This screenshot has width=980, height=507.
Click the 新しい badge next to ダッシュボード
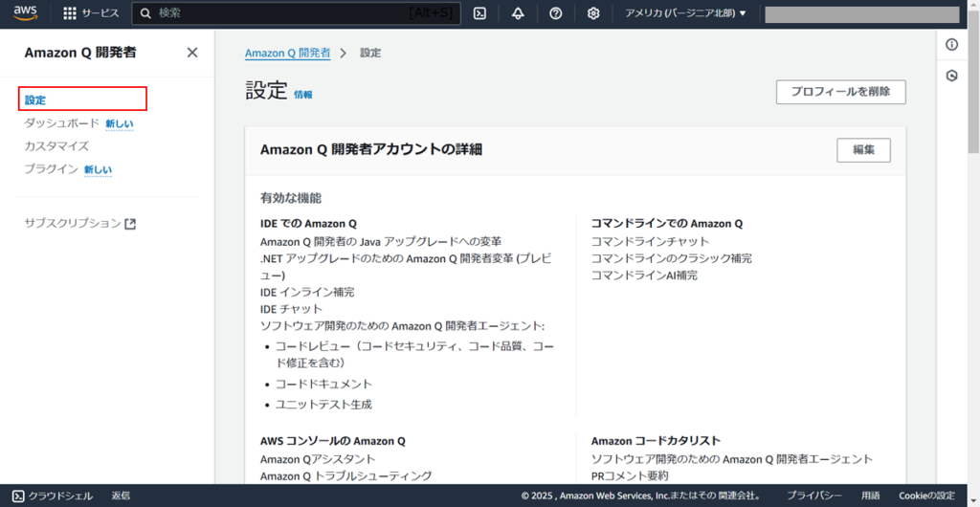[x=120, y=123]
